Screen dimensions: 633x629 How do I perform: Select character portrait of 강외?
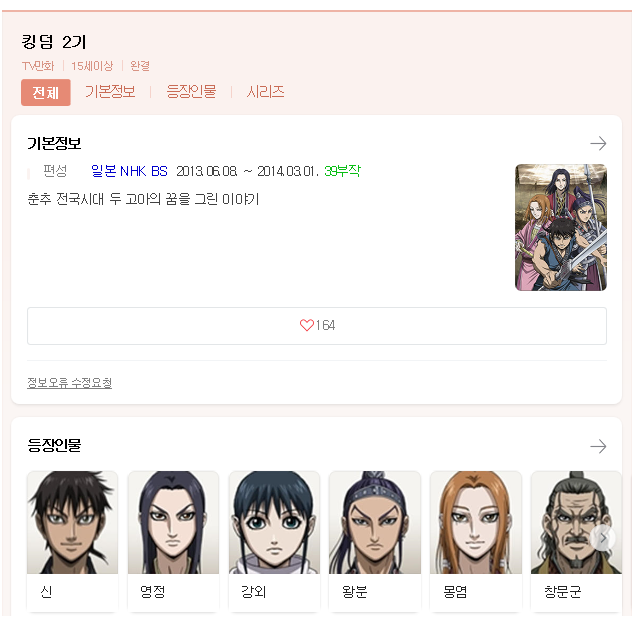pos(274,522)
